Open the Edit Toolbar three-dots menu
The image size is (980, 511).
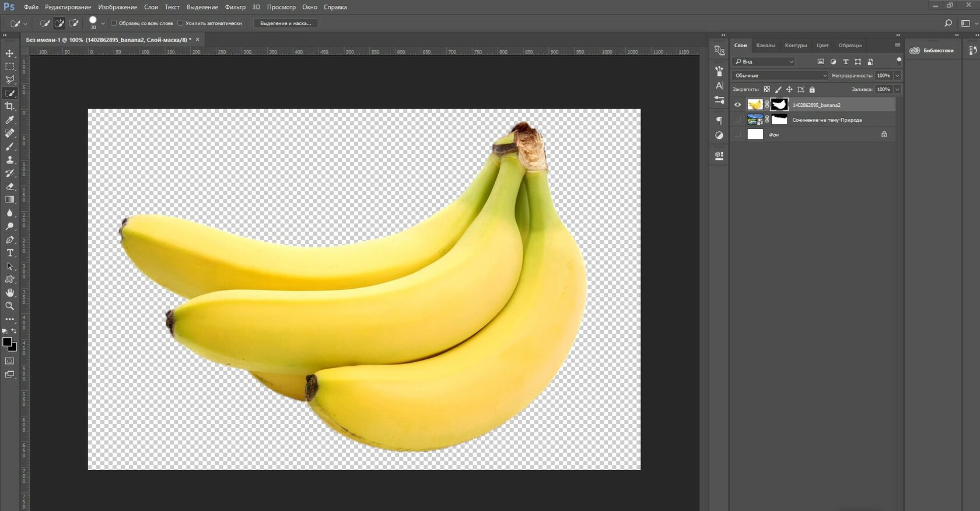[10, 319]
